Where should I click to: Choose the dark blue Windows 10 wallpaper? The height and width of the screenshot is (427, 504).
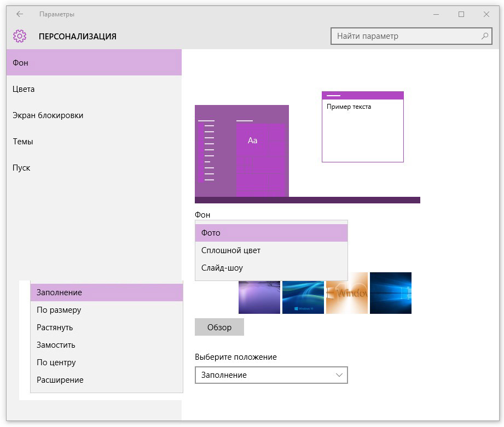(390, 294)
